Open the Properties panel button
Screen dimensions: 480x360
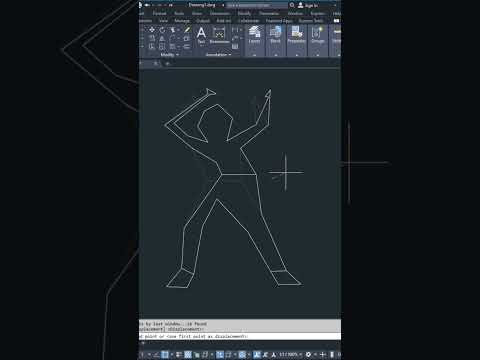tap(296, 36)
